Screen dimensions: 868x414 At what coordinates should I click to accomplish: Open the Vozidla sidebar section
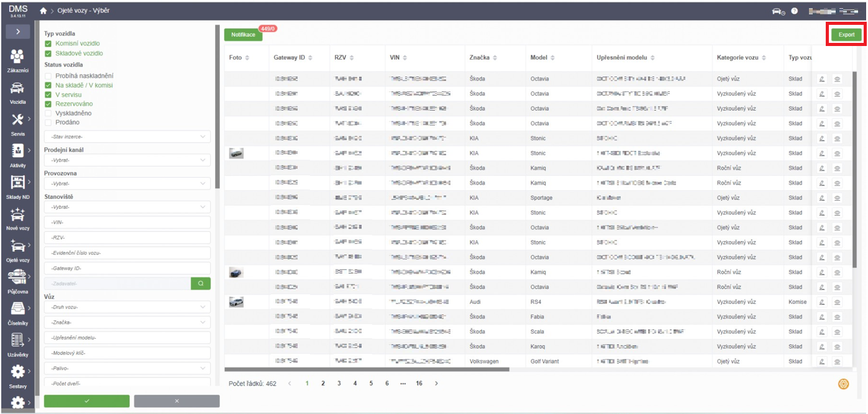coord(17,92)
